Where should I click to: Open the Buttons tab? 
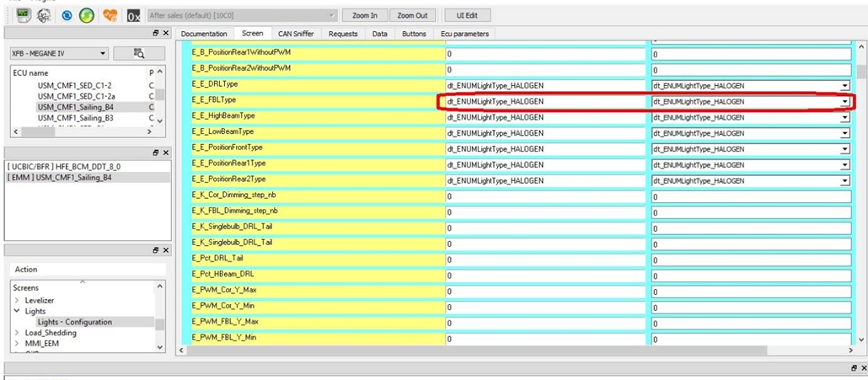point(414,34)
